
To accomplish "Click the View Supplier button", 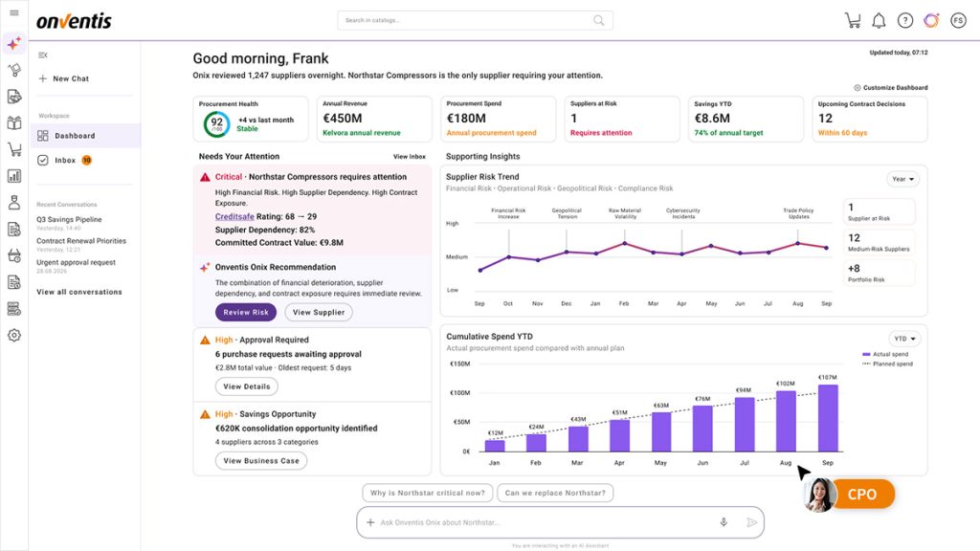I will 319,313.
